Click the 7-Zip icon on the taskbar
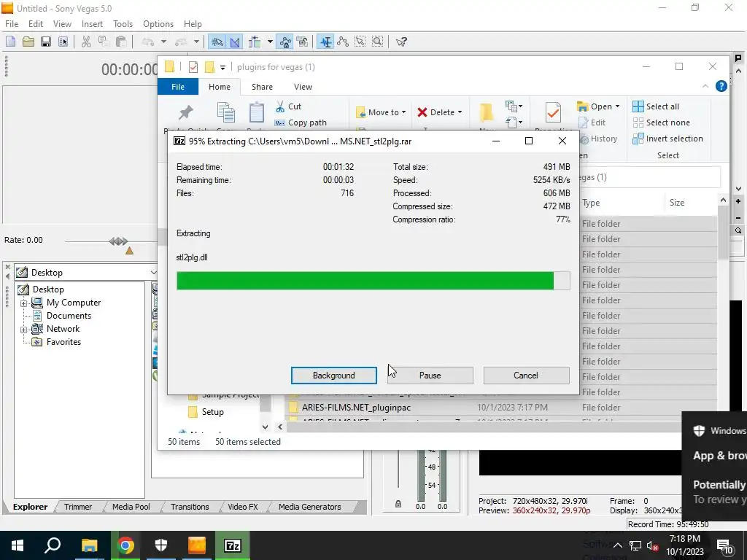This screenshot has width=747, height=560. point(233,545)
